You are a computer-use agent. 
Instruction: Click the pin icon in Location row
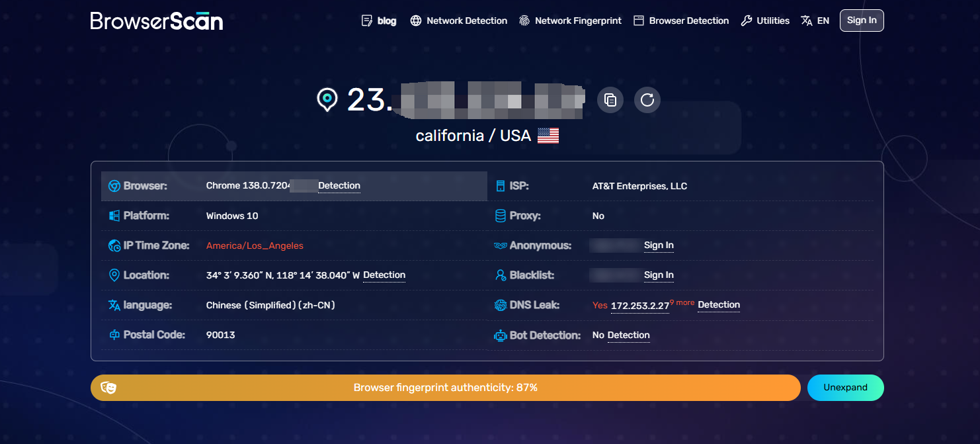point(114,275)
